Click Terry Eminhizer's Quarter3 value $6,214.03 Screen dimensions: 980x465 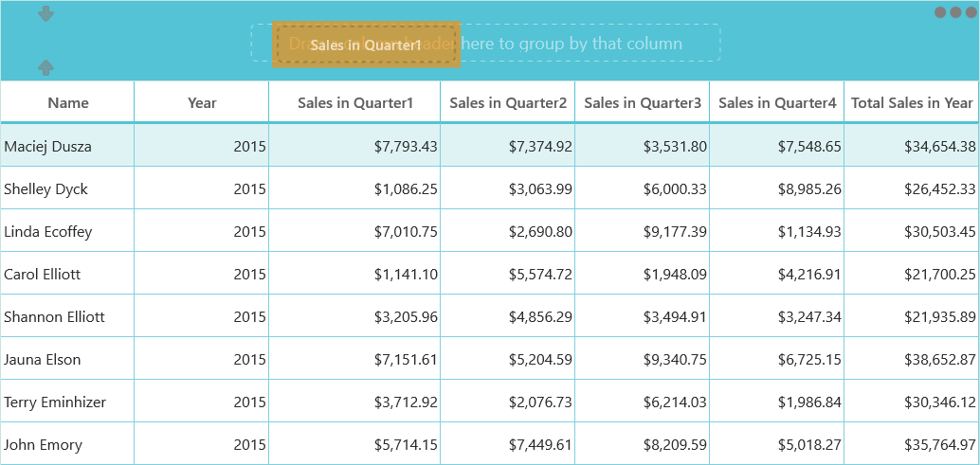point(643,402)
